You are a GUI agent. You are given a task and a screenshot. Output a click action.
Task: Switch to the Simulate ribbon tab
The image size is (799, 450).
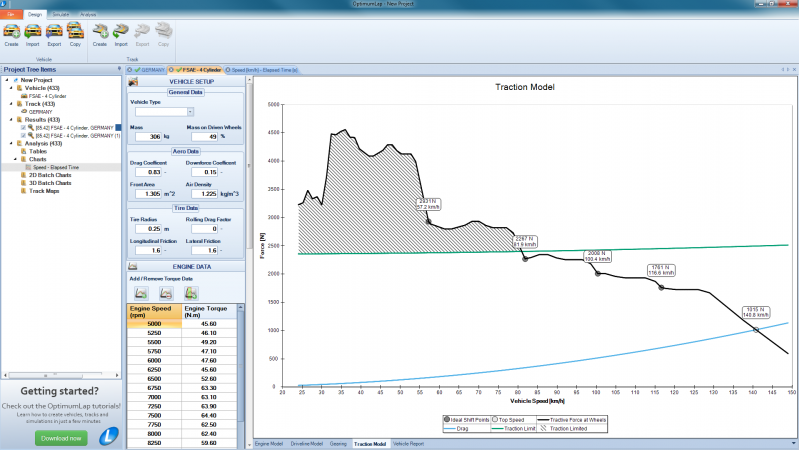pyautogui.click(x=61, y=14)
